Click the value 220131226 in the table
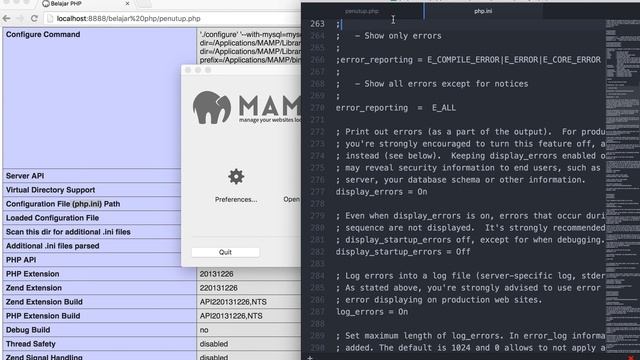Screen dimensions: 640x360 (x=218, y=288)
